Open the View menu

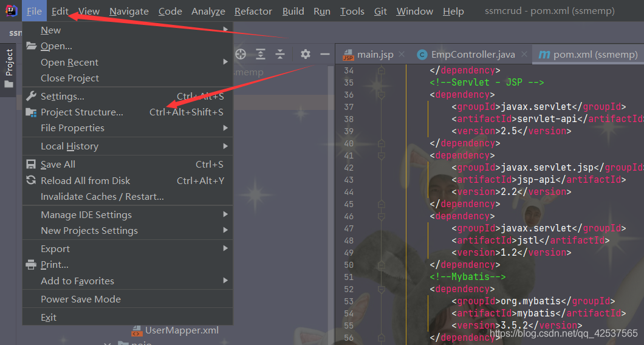(x=89, y=11)
